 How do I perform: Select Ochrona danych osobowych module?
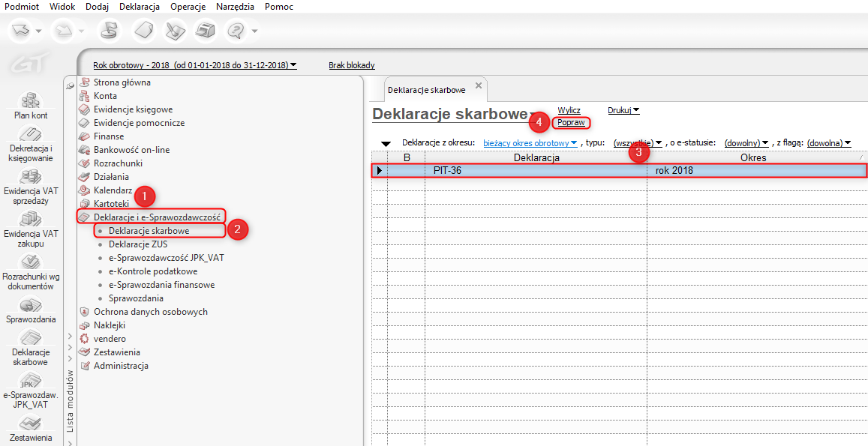[151, 312]
